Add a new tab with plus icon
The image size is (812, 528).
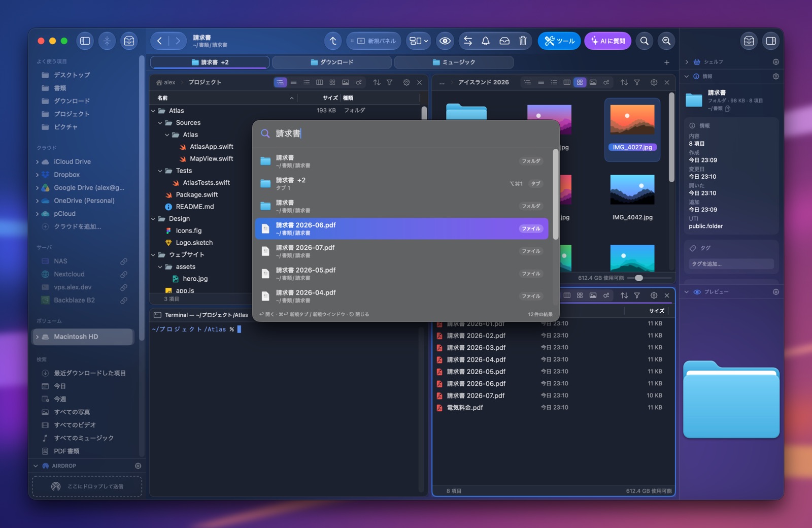667,62
